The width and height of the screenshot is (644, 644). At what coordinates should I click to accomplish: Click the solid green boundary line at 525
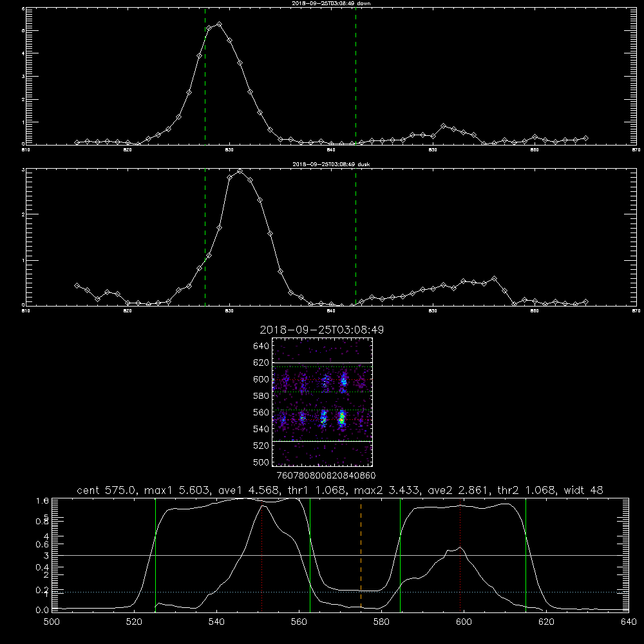click(x=155, y=555)
